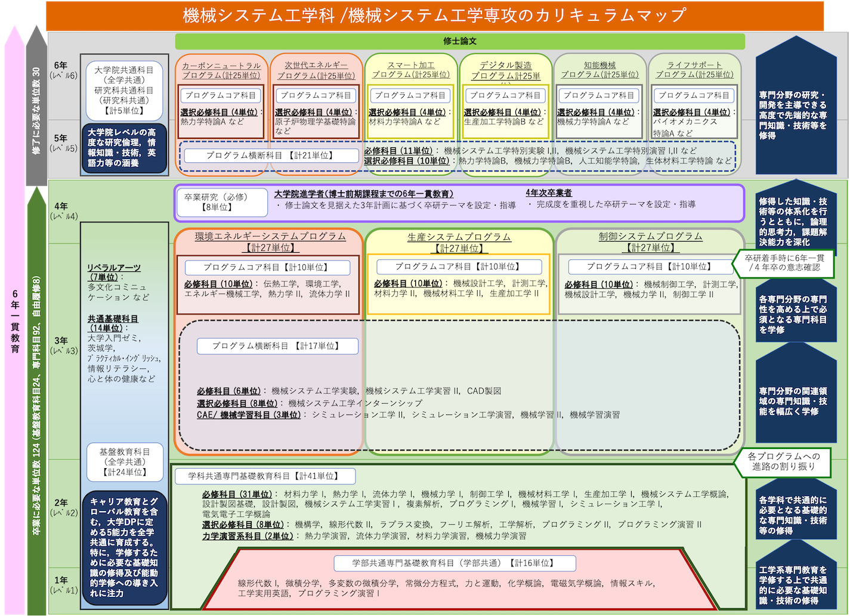The height and width of the screenshot is (616, 850).
Task: Select the 知能機械プログラム heading
Action: pos(599,70)
